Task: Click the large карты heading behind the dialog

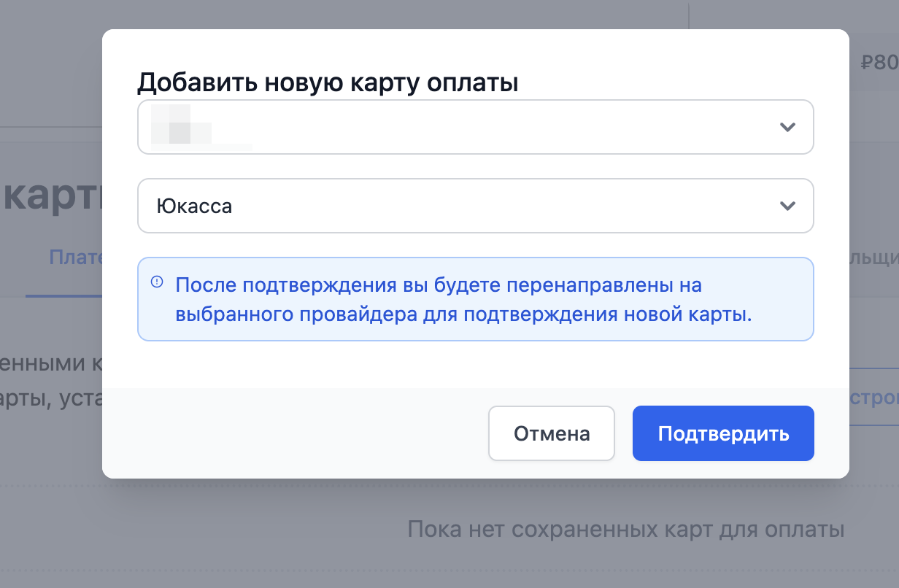Action: coord(51,196)
